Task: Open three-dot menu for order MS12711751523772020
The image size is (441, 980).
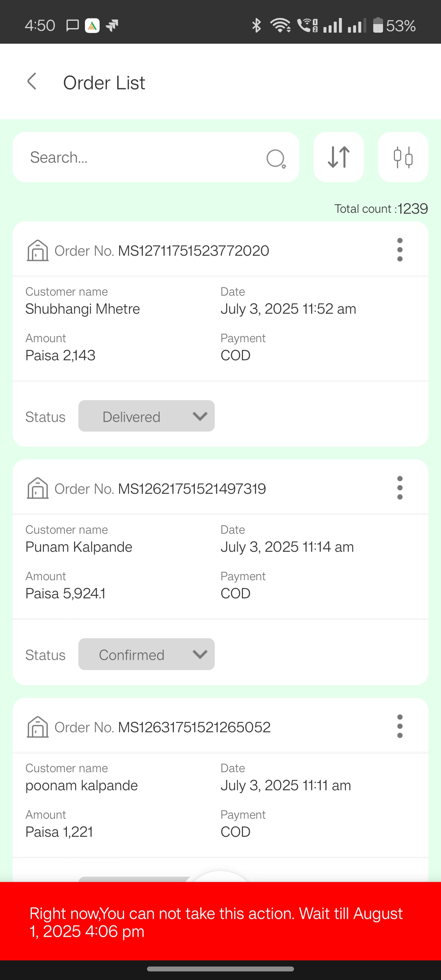Action: [400, 250]
